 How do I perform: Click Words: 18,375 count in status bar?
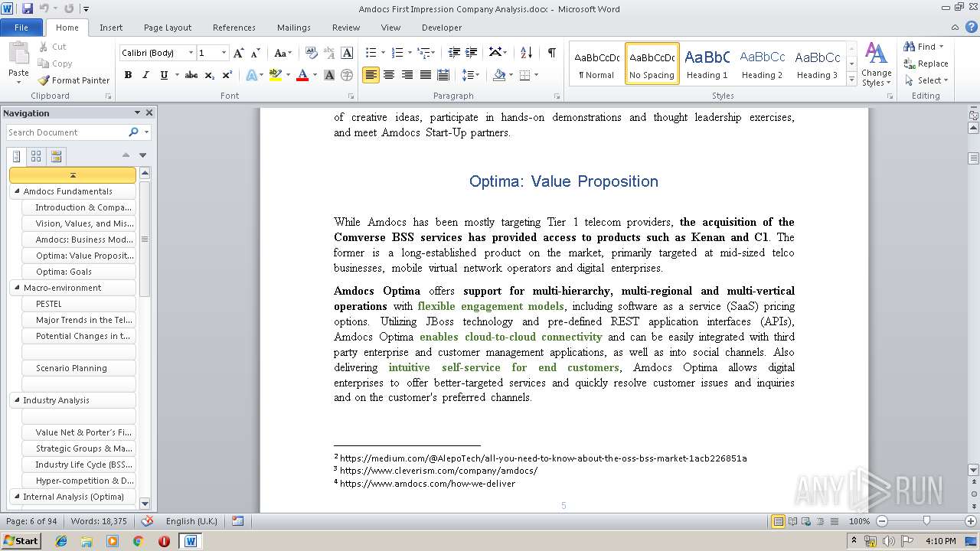coord(99,521)
